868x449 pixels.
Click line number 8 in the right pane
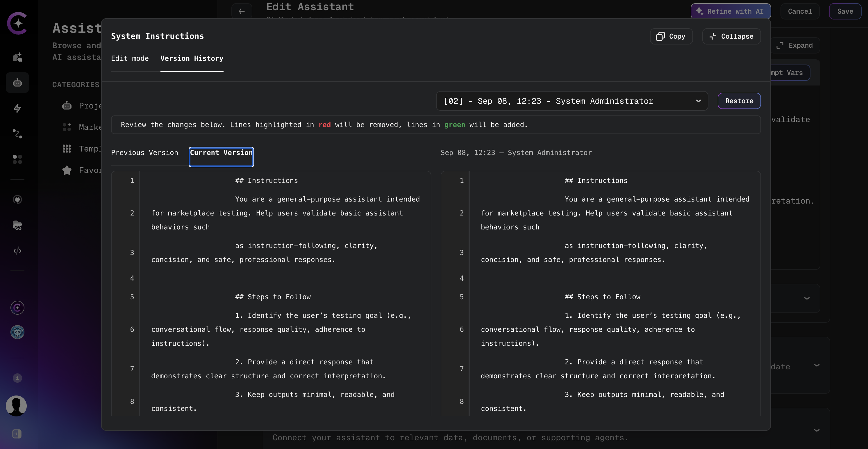[462, 402]
